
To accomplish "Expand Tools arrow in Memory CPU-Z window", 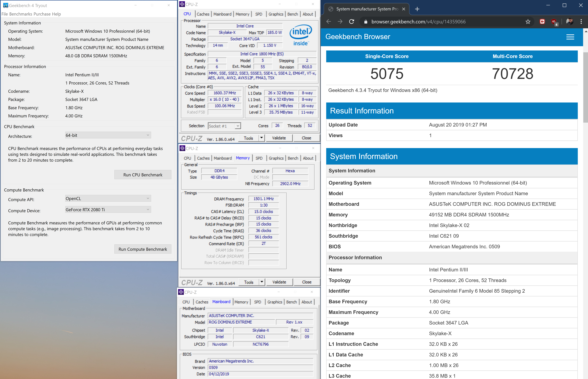I will [262, 282].
